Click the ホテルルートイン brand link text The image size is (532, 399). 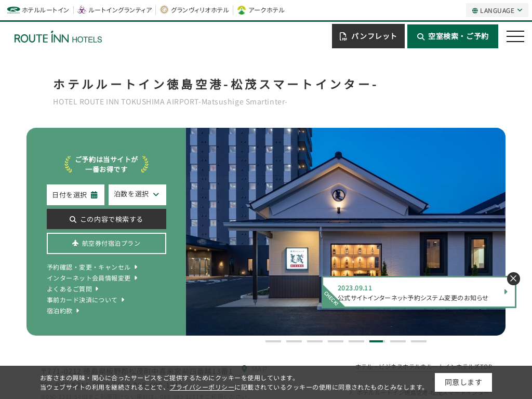46,10
